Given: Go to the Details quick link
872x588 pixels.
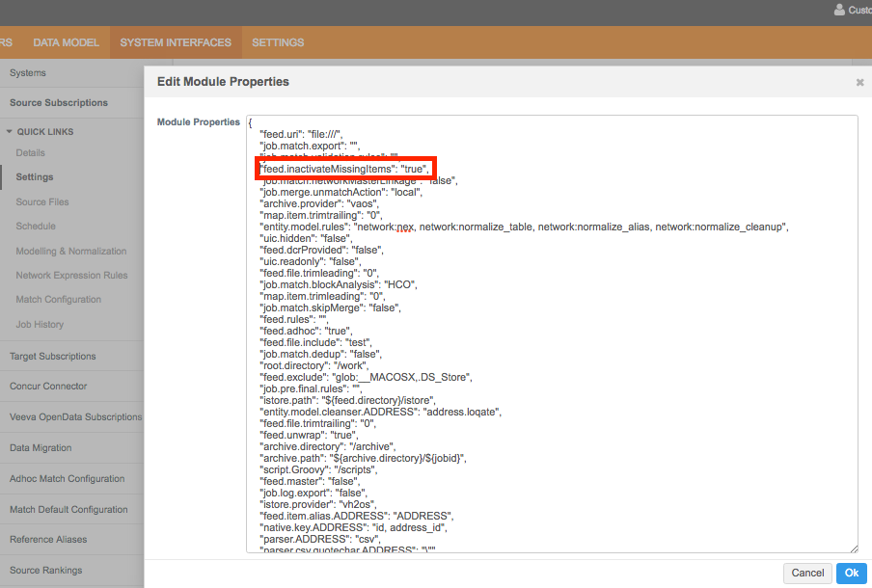Looking at the screenshot, I should [x=30, y=153].
